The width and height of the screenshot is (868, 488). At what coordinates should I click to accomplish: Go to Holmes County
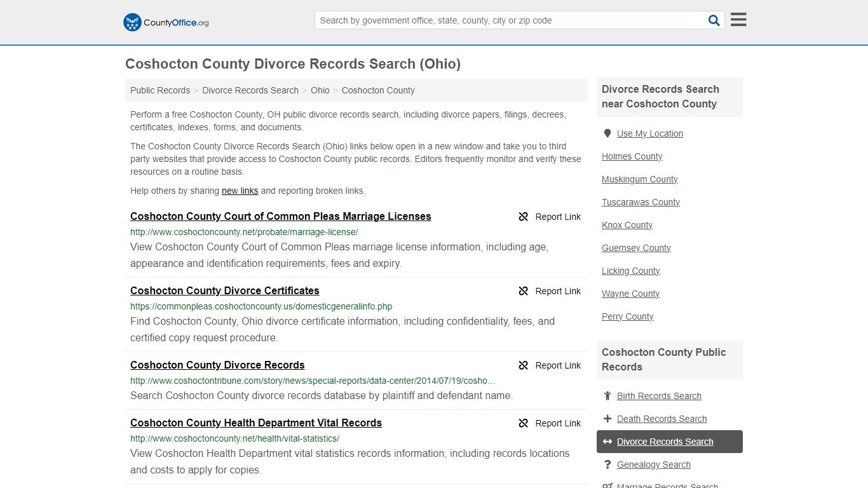click(632, 156)
